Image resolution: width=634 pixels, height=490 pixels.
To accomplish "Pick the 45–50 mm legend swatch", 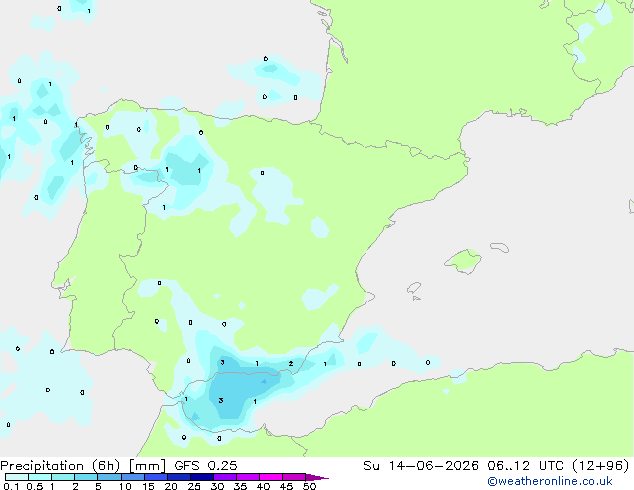I will 294,477.
